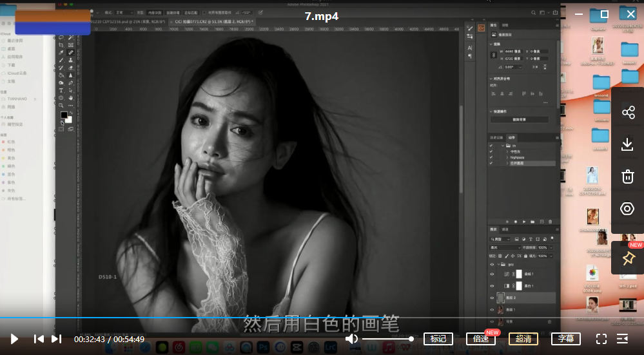Mute the video using speaker icon

(x=351, y=339)
